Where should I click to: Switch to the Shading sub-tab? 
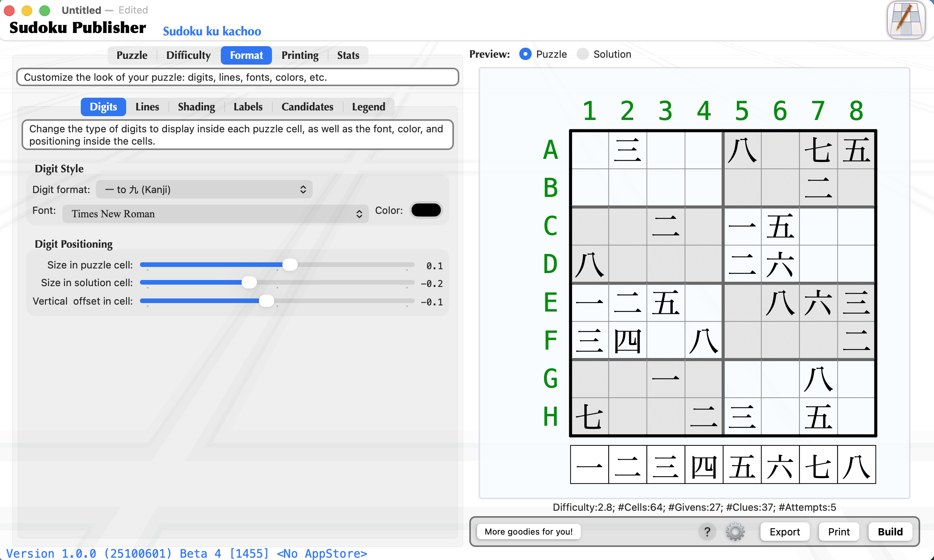click(x=196, y=107)
